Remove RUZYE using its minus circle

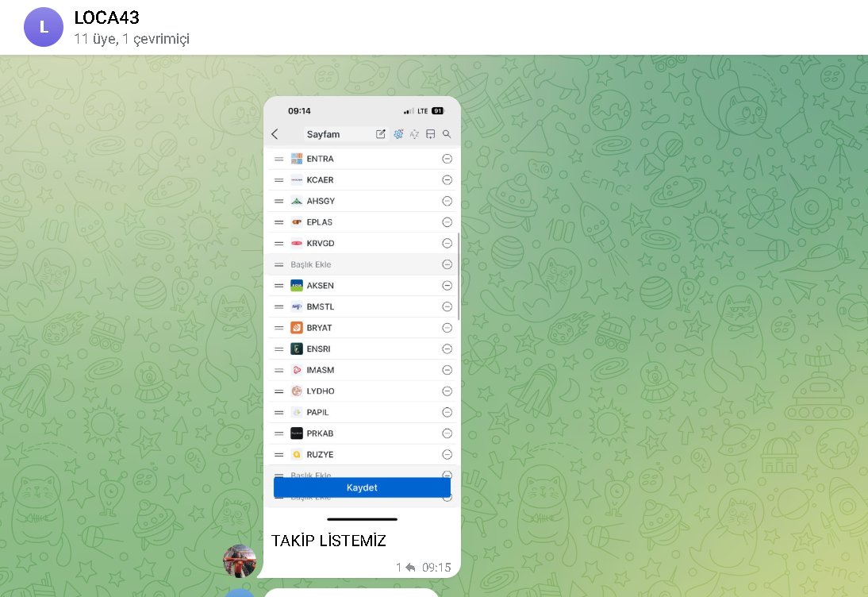pyautogui.click(x=447, y=455)
